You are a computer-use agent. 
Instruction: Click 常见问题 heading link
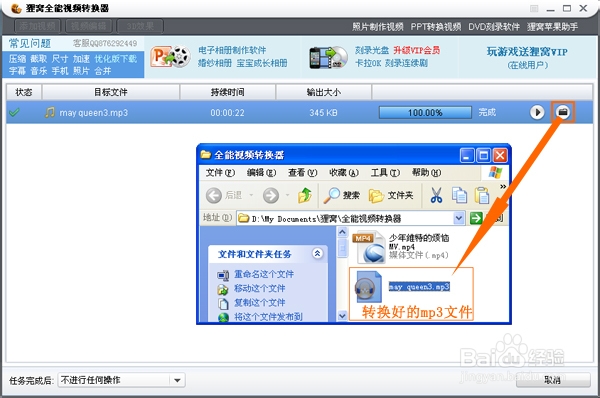pos(30,43)
